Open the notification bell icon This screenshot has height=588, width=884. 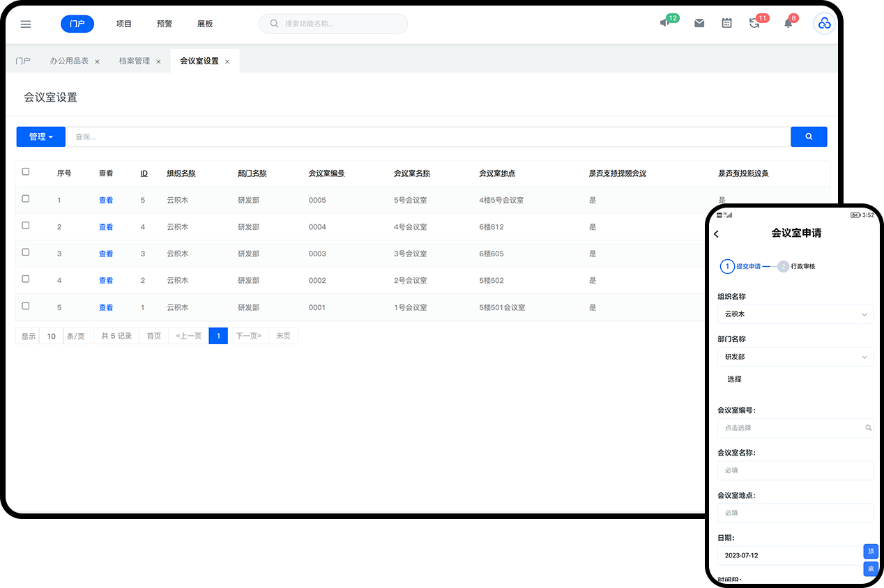pos(788,23)
